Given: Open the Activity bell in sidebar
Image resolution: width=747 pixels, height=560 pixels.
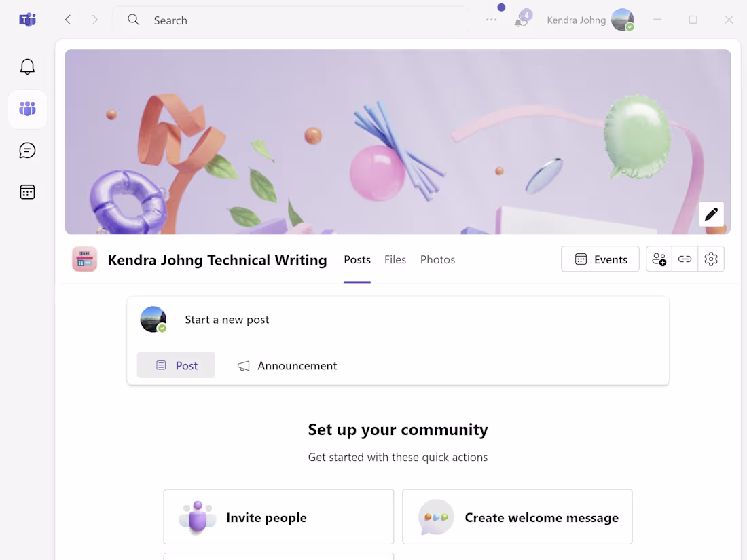Looking at the screenshot, I should click(x=27, y=67).
